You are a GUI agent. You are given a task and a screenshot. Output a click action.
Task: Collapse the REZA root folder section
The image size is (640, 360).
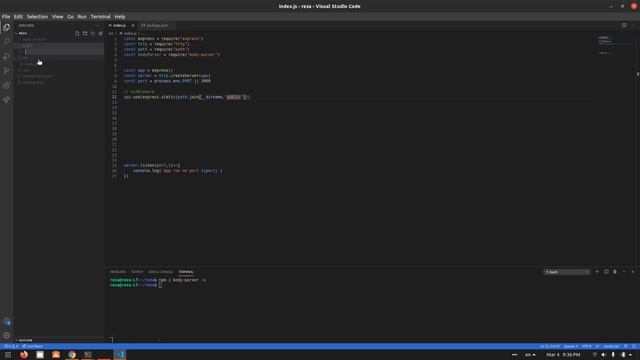coord(22,33)
